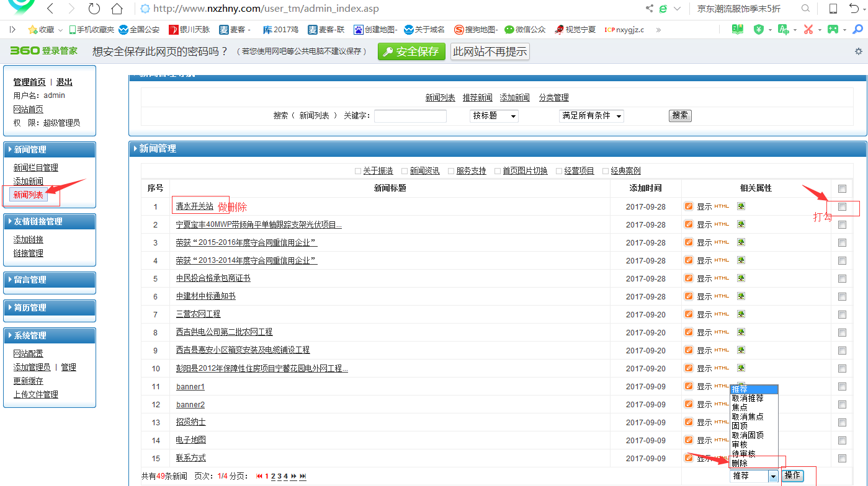Screen dimensions: 868x486
Task: Toggle select-all checkbox in table header
Action: coord(842,188)
